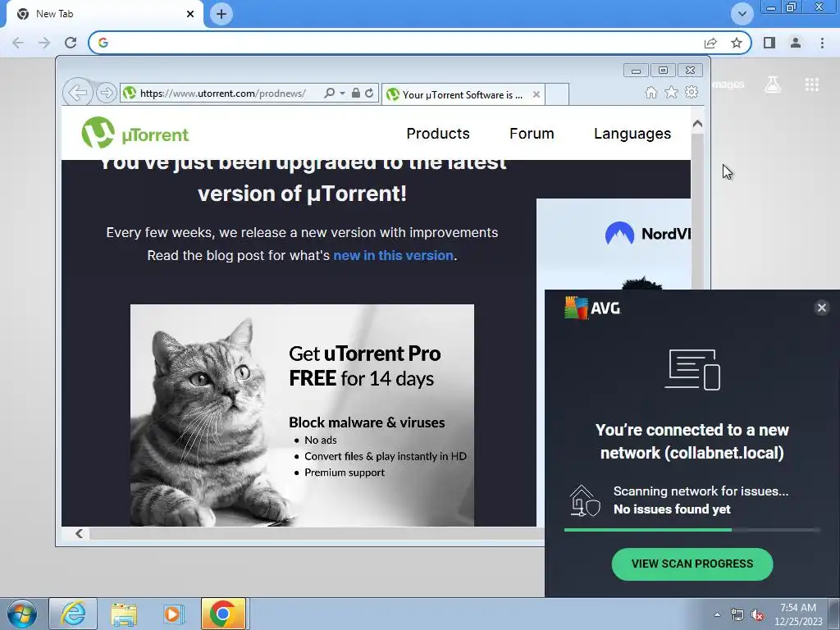Show hidden tray icons arrow
The height and width of the screenshot is (630, 840).
click(717, 614)
